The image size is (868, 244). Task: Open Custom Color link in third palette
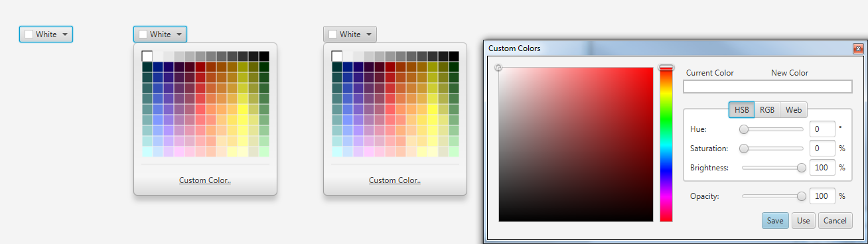(x=395, y=180)
